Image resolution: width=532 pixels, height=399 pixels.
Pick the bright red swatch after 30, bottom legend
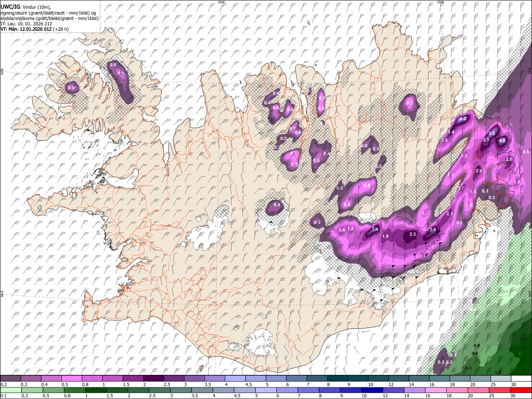tap(521, 390)
